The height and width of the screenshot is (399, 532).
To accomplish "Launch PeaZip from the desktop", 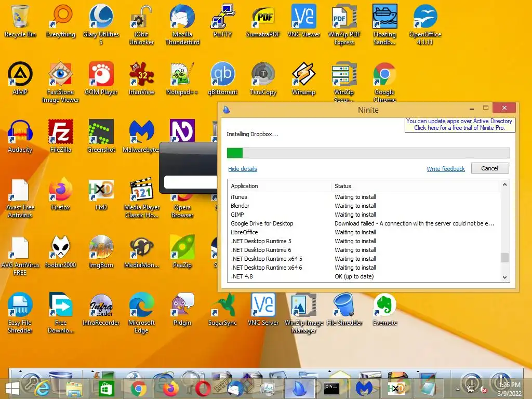I will pyautogui.click(x=182, y=251).
